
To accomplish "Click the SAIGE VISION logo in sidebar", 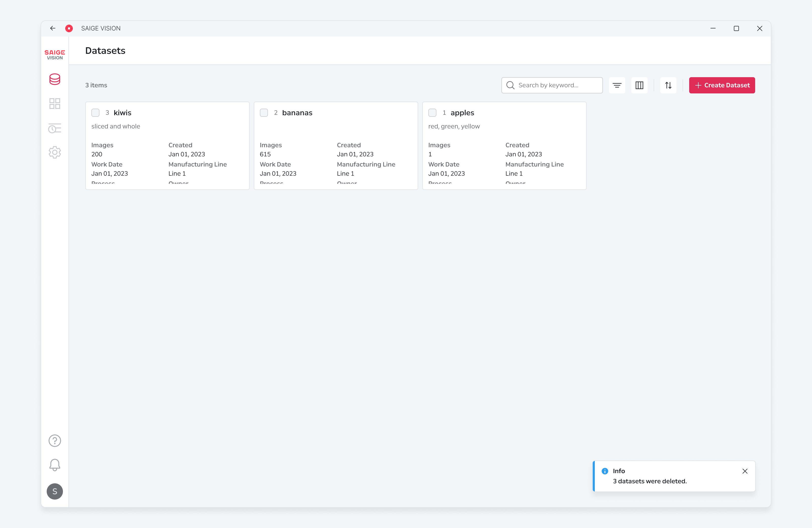I will pos(55,54).
